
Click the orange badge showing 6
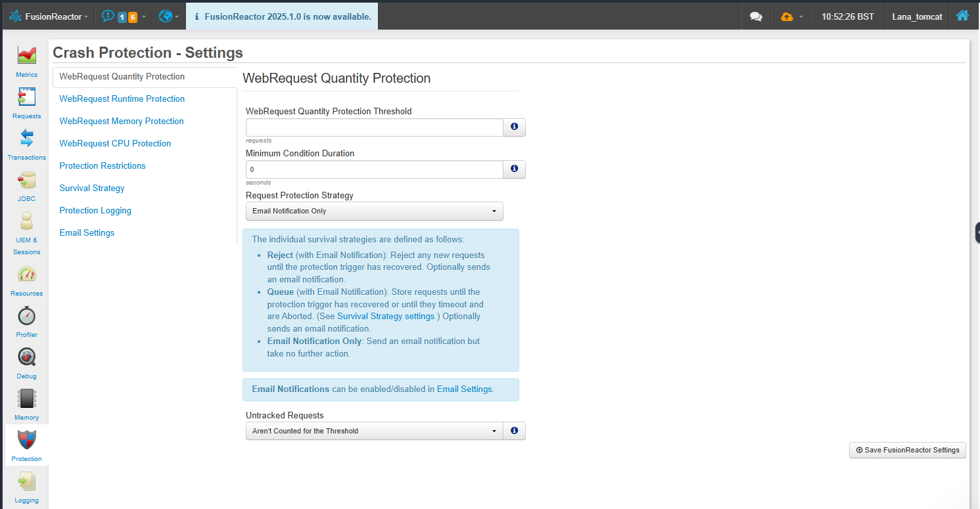(x=133, y=17)
